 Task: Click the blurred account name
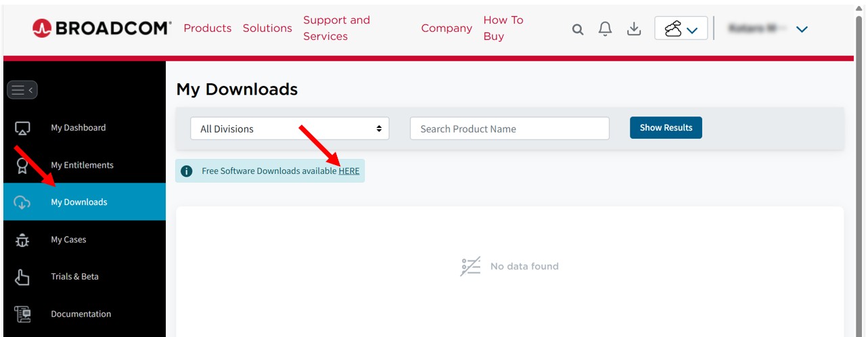[758, 28]
